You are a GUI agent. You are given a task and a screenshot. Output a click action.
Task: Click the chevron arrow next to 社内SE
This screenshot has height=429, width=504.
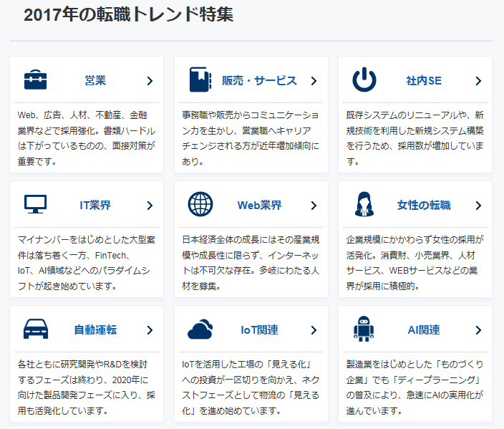479,81
